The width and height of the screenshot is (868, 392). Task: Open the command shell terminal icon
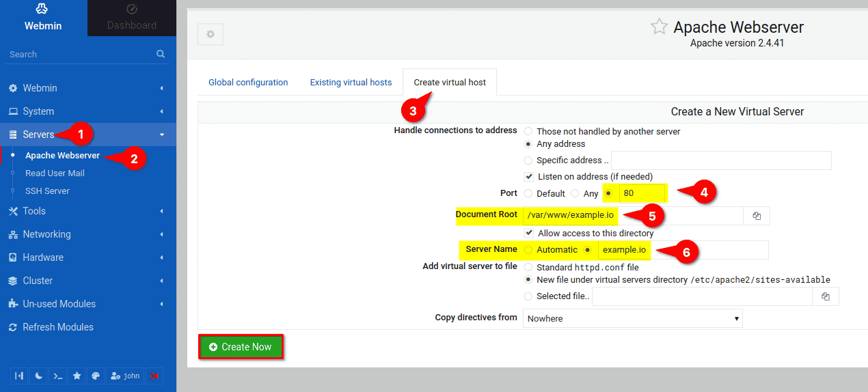pyautogui.click(x=58, y=376)
